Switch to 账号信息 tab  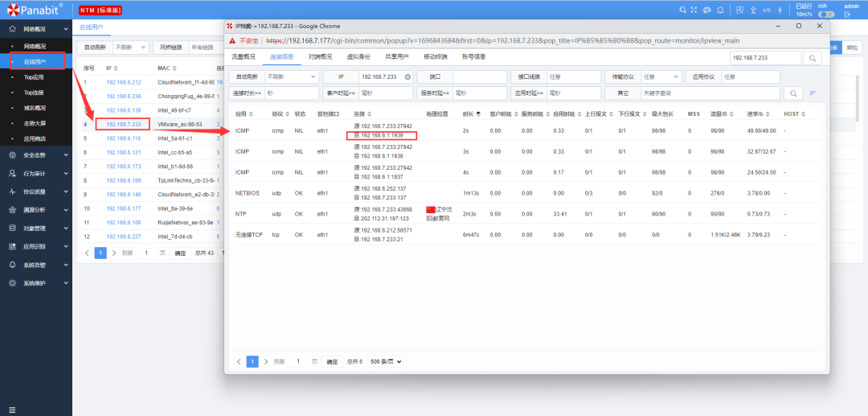point(474,57)
